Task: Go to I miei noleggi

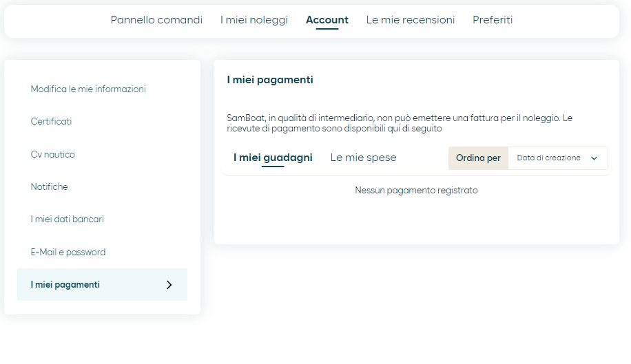Action: point(254,20)
